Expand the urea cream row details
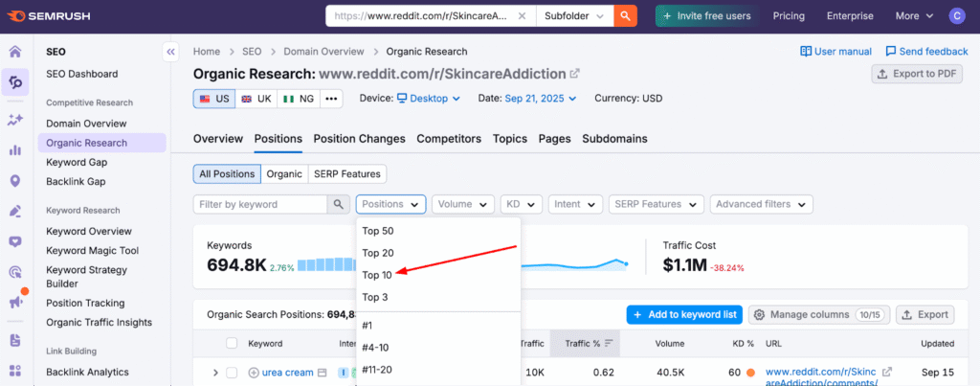980x386 pixels. pyautogui.click(x=215, y=373)
